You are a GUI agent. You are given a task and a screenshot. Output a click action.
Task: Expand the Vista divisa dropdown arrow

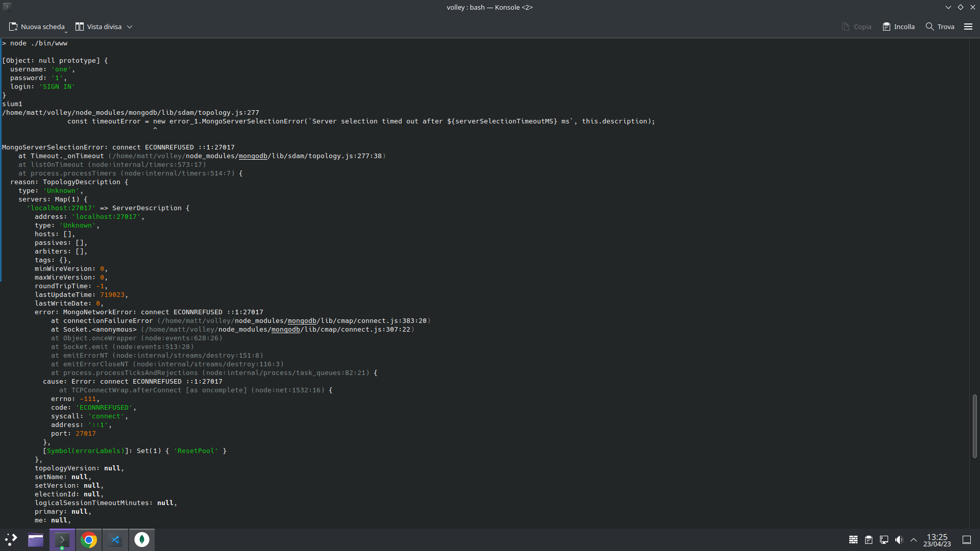[x=130, y=27]
